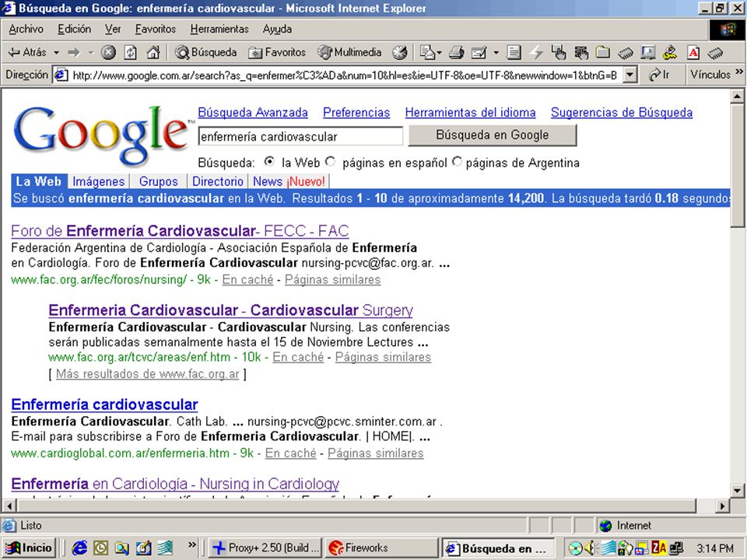747x560 pixels.
Task: Open the Búsqueda Avanzada link
Action: pos(253,113)
